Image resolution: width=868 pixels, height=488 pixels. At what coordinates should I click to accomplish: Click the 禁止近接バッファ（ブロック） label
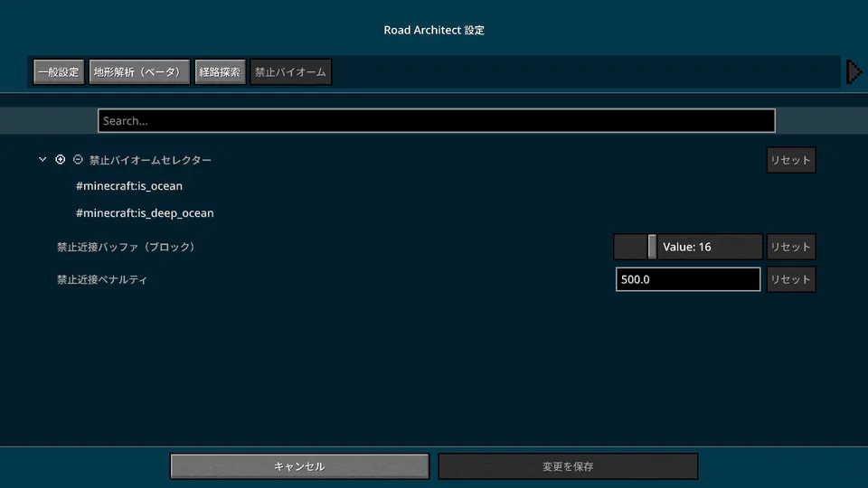point(126,247)
